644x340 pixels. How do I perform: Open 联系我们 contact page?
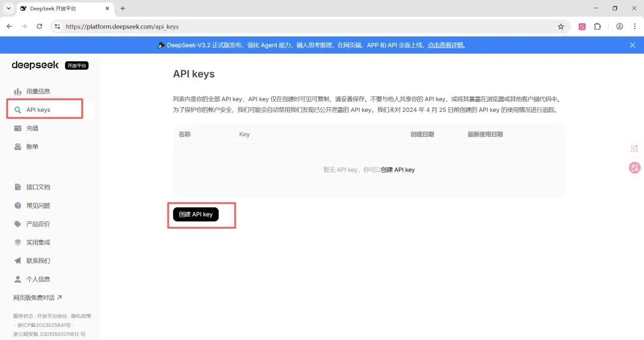[38, 261]
